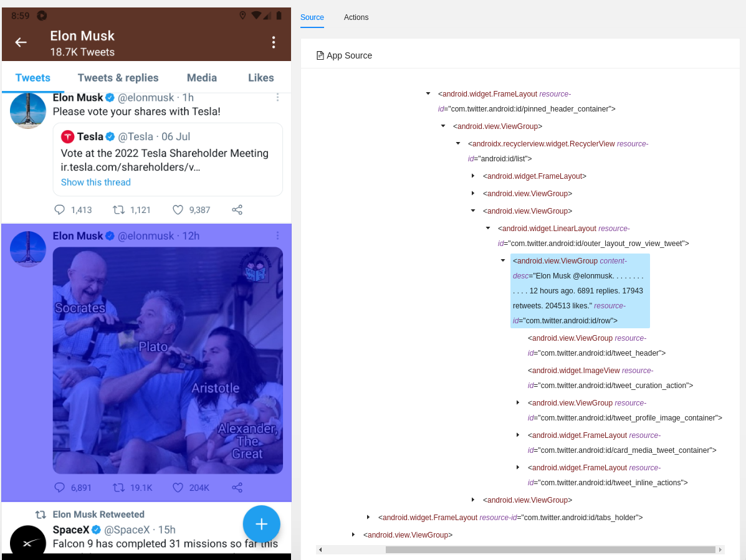Viewport: 746px width, 560px height.
Task: Tap the Elon Musk Retweeted label
Action: point(98,515)
